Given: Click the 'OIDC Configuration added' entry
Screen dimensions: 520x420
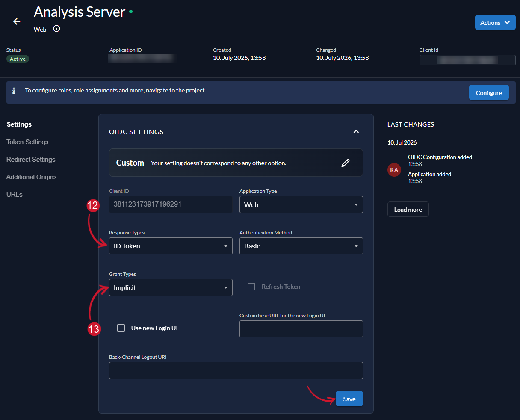Looking at the screenshot, I should click(x=440, y=157).
